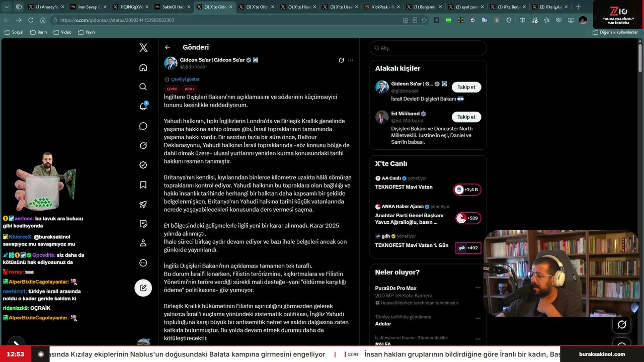
Task: Compose a new post with round button
Action: coord(143,288)
